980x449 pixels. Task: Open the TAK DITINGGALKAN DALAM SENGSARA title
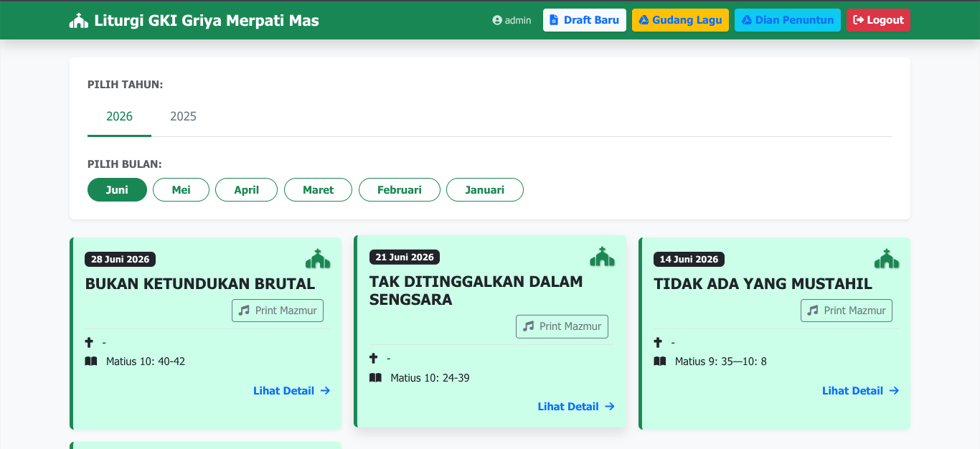coord(476,290)
